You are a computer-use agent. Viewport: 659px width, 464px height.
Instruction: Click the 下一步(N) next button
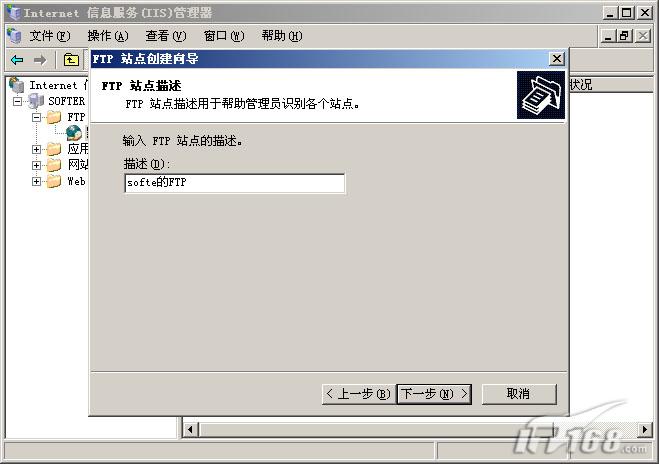(434, 394)
